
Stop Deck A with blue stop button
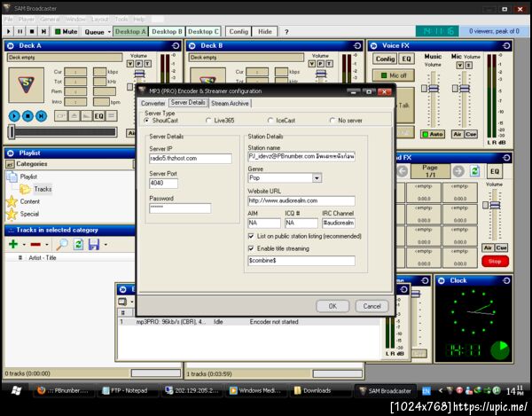pyautogui.click(x=27, y=116)
